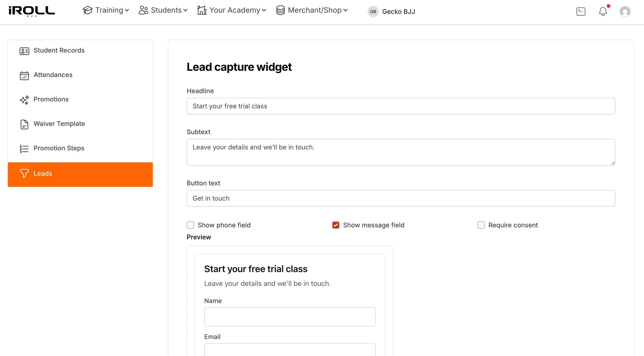Click the Promotion Steps list icon

click(x=24, y=149)
